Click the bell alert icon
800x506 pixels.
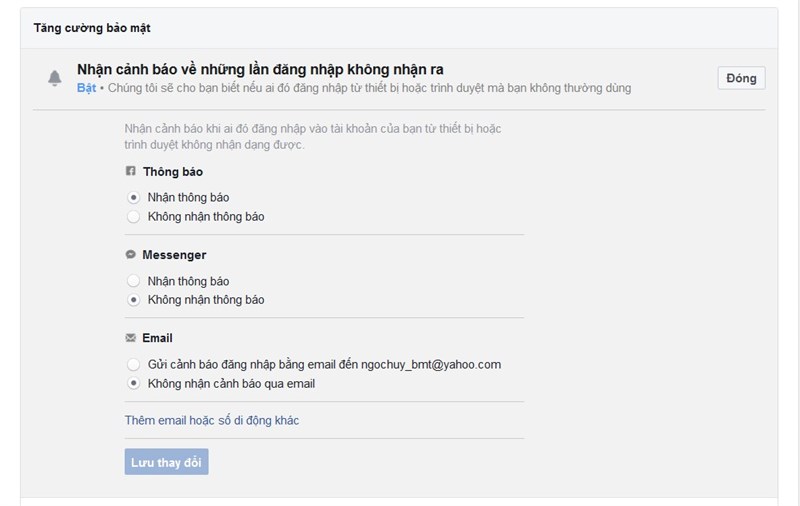pyautogui.click(x=55, y=78)
